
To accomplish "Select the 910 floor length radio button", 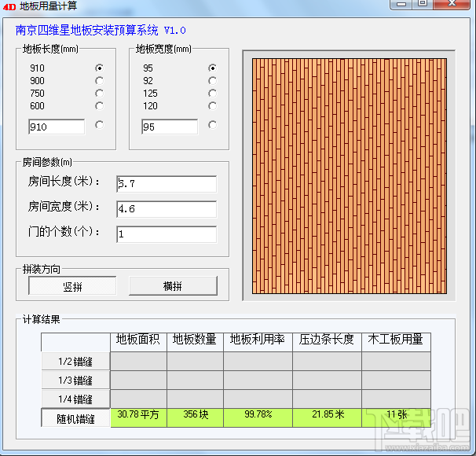I will (x=99, y=68).
